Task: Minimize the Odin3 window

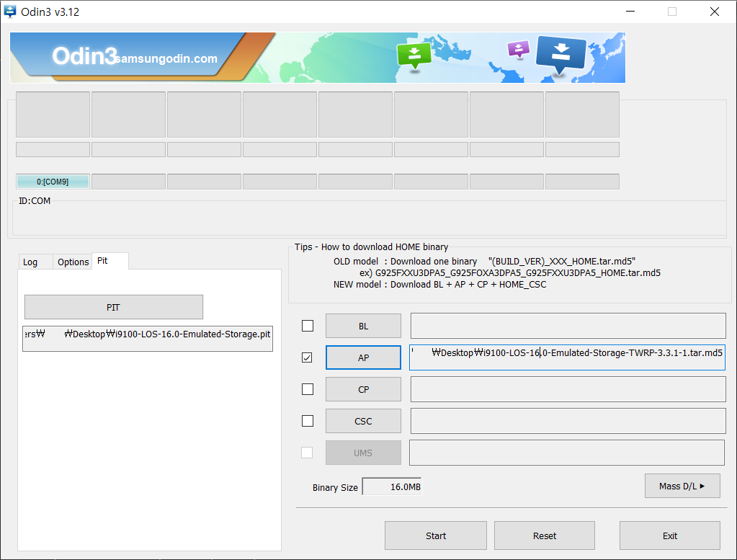Action: pyautogui.click(x=630, y=12)
